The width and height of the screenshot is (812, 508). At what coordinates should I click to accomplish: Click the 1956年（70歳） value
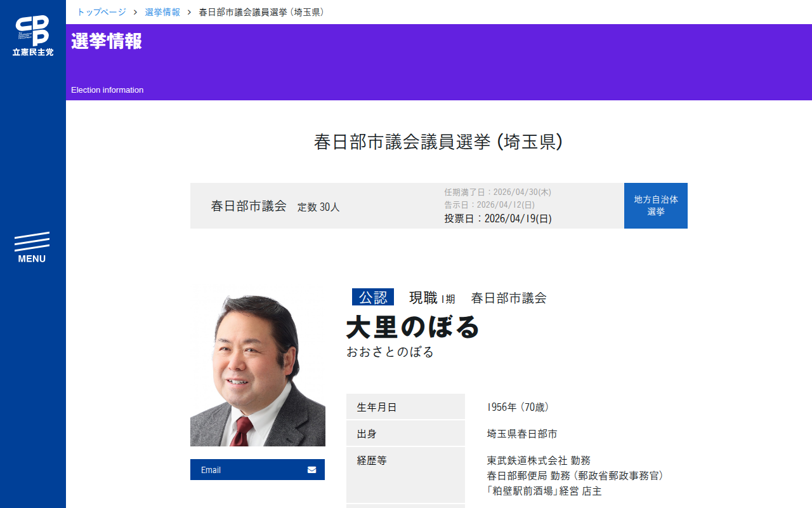[518, 407]
